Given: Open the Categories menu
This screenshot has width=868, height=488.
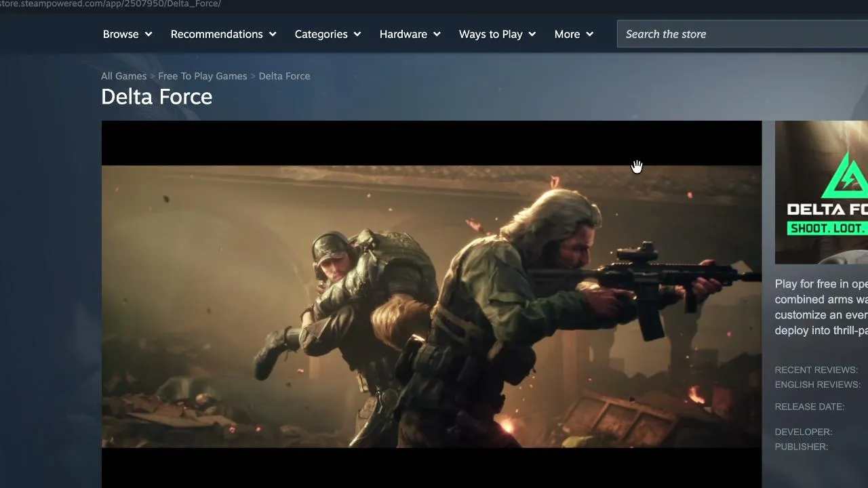Looking at the screenshot, I should tap(328, 34).
